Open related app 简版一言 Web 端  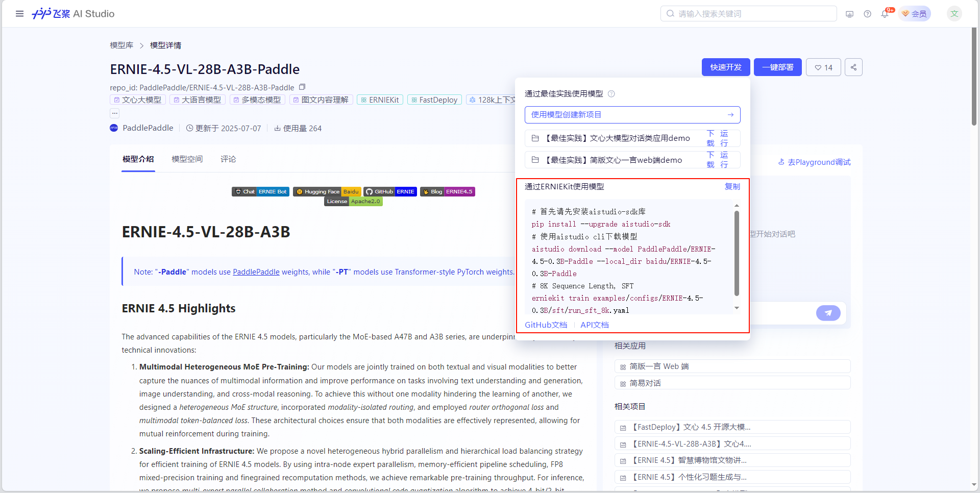pyautogui.click(x=732, y=366)
